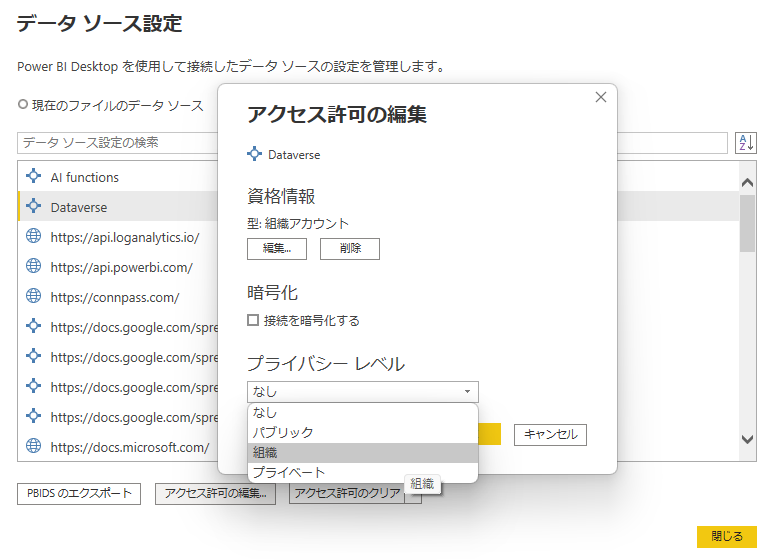Collapse the プライバシー レベル dropdown arrow

[467, 392]
